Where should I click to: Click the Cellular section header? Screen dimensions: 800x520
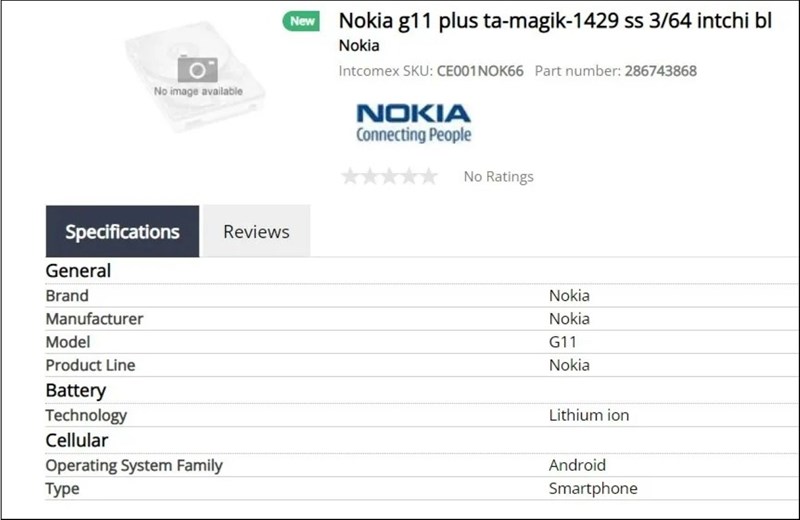pyautogui.click(x=76, y=440)
